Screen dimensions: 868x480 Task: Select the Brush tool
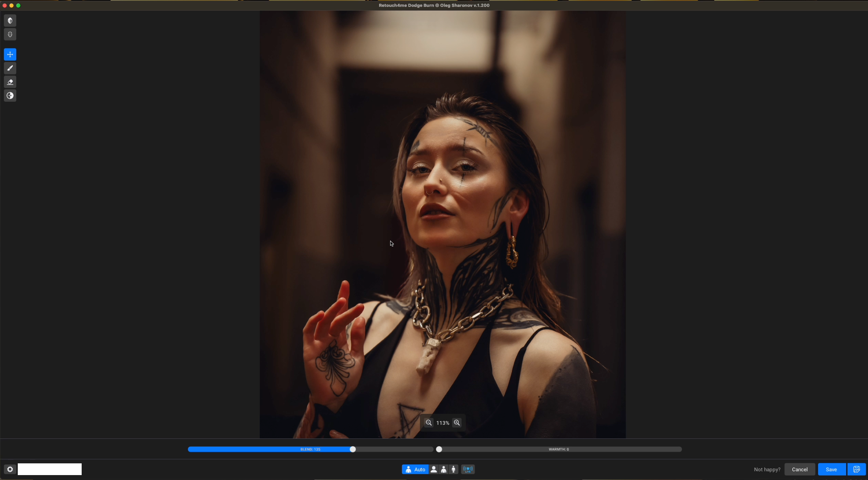click(10, 68)
